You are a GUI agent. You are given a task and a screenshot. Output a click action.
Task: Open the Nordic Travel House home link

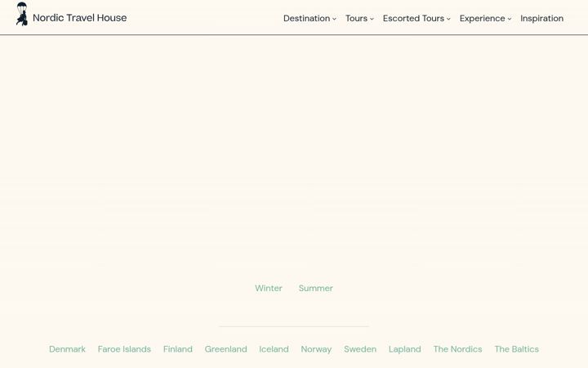79,18
